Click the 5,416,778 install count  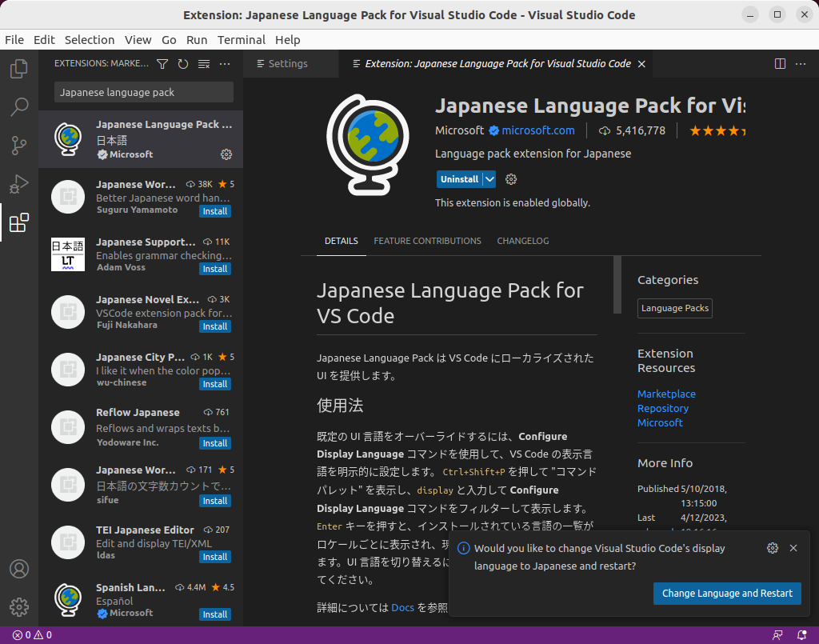tap(632, 130)
